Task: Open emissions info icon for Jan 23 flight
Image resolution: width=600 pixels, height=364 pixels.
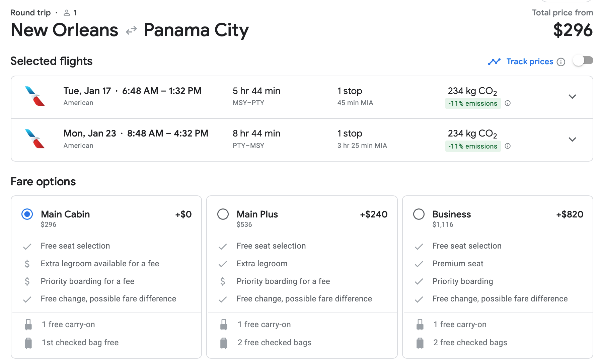Action: (508, 146)
